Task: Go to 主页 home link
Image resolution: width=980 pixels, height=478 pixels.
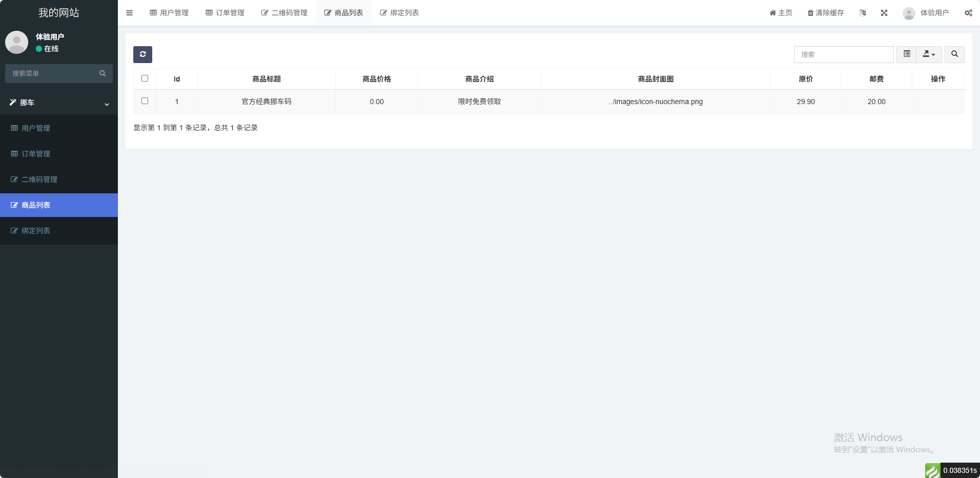Action: coord(781,13)
